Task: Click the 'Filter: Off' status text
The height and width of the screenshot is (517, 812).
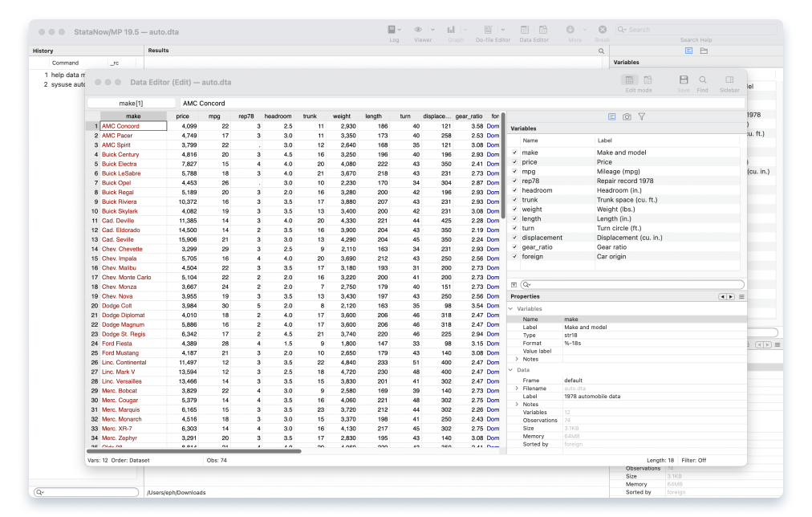Action: coord(693,460)
